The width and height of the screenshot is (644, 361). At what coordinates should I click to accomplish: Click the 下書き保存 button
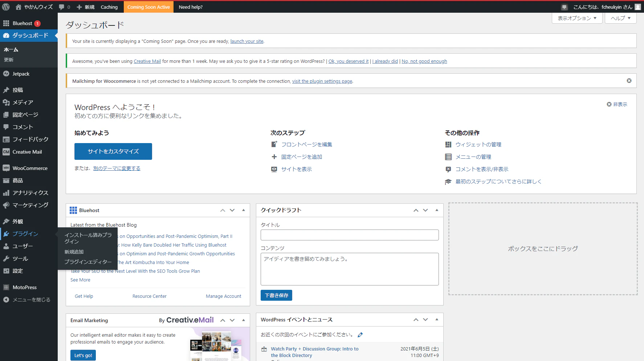[276, 295]
